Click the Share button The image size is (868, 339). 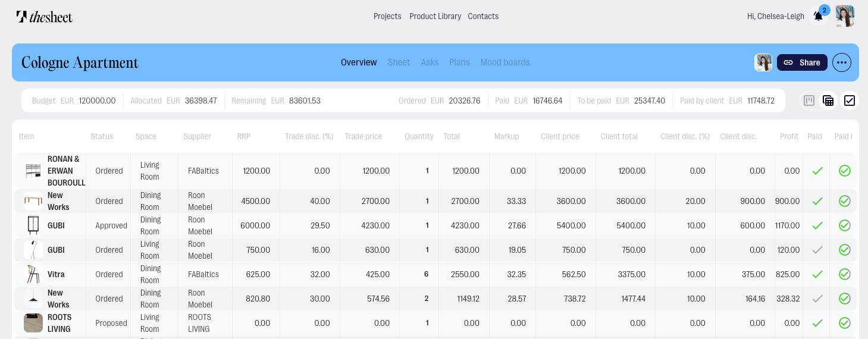pyautogui.click(x=802, y=62)
